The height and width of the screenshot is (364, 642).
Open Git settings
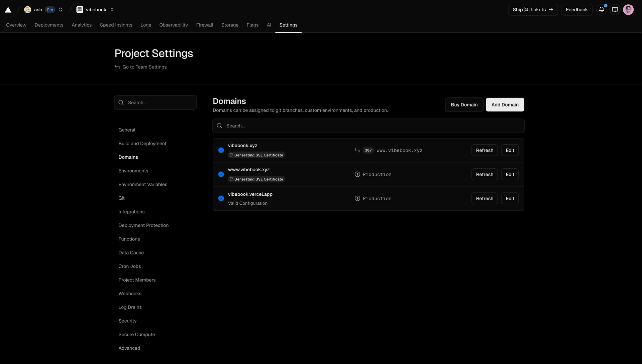[x=121, y=198]
